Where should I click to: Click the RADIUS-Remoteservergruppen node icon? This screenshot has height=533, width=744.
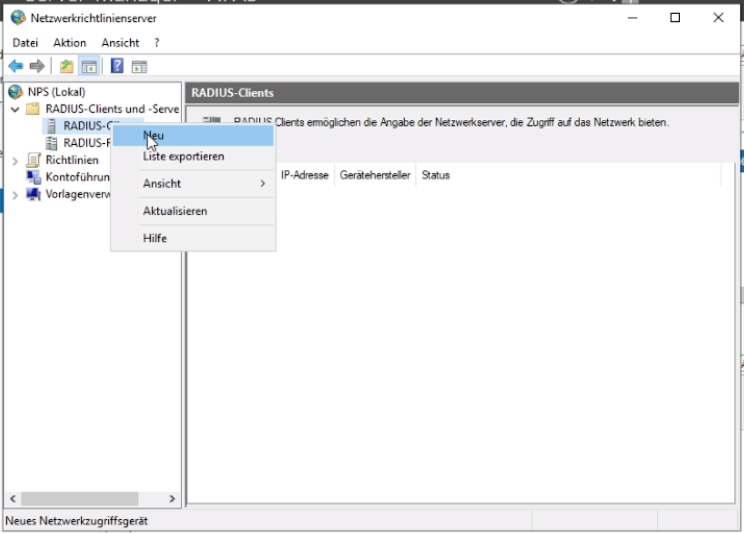pyautogui.click(x=51, y=143)
